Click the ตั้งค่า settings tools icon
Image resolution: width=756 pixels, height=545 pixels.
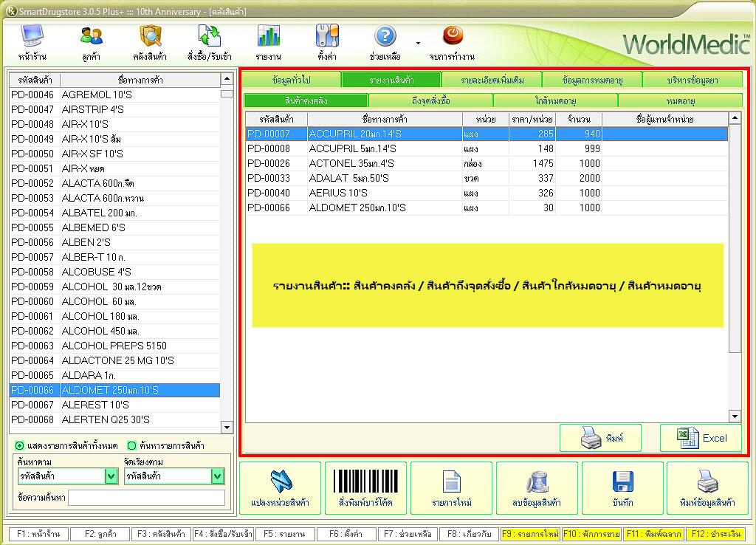point(327,37)
